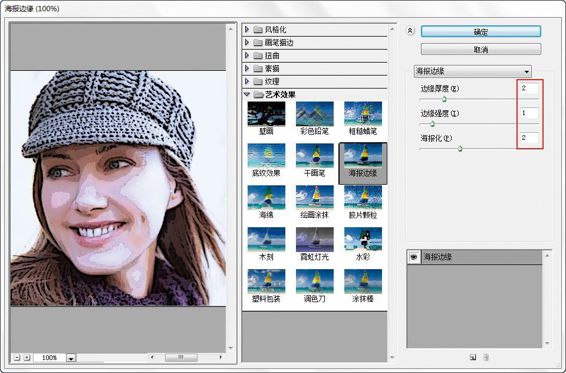The width and height of the screenshot is (566, 373).
Task: Select the 水彩 filter thumbnail
Action: (363, 244)
